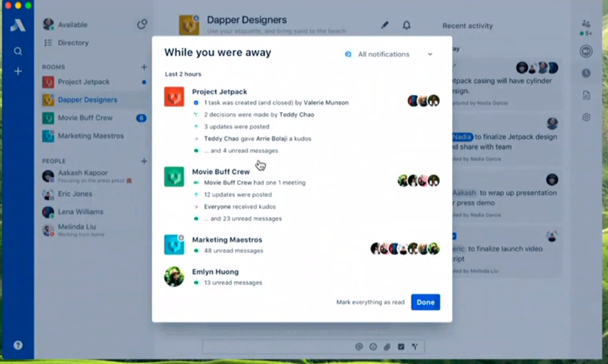Screen dimensions: 608x364
Task: Click the plus icon in the blue sidebar
Action: click(18, 71)
